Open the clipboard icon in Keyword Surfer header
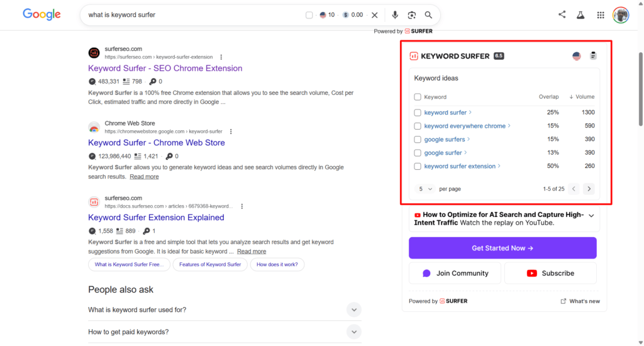The width and height of the screenshot is (644, 346). (x=593, y=55)
